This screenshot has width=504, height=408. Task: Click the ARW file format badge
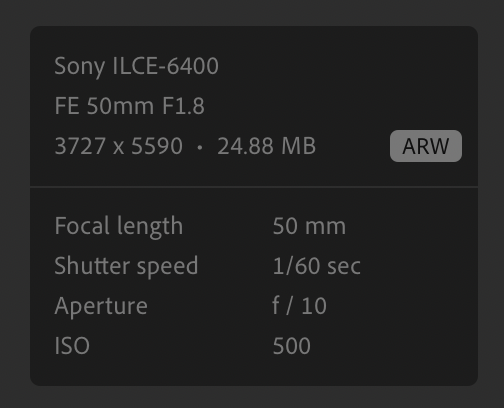426,146
